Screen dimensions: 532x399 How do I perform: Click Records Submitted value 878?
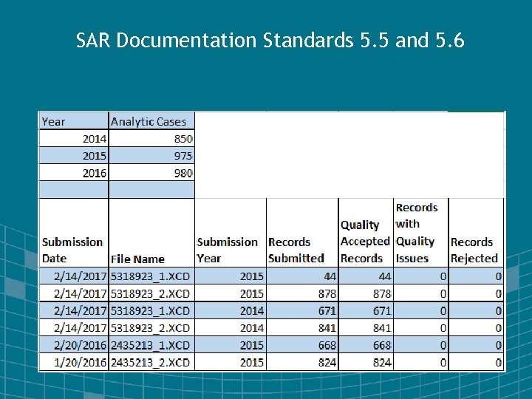(x=302, y=293)
